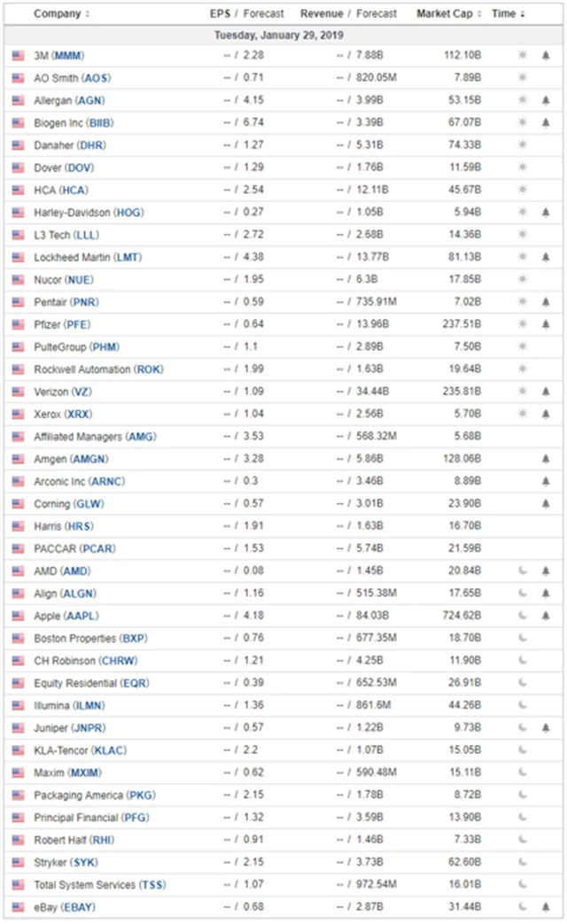Sort the table by Company column
Viewport: 567px width, 924px height.
61,14
